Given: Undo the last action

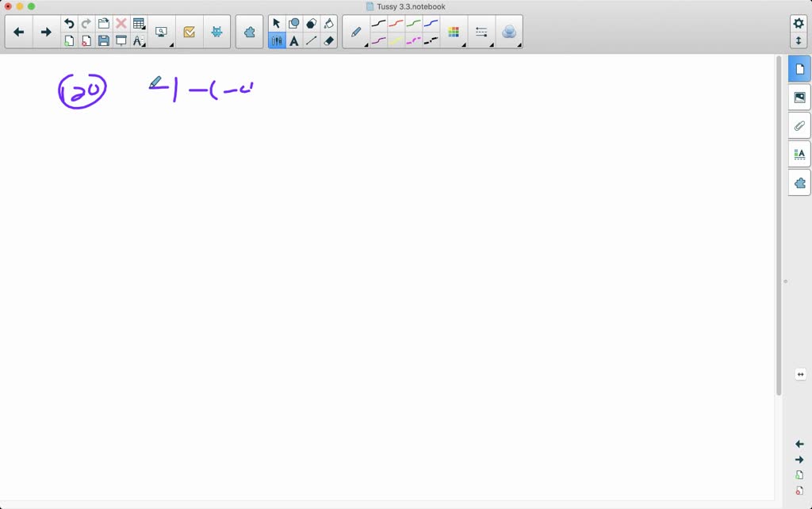Looking at the screenshot, I should (x=69, y=24).
